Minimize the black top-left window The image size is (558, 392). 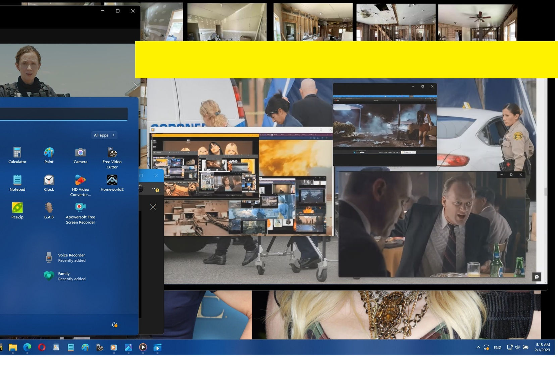coord(103,11)
